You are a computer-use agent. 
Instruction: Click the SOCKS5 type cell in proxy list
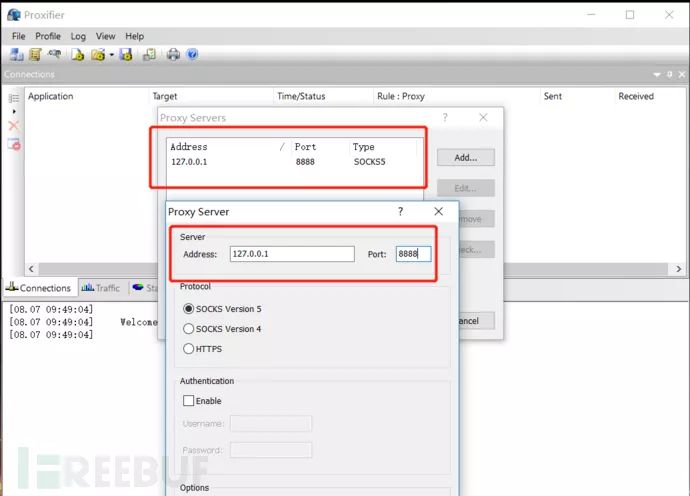[370, 162]
